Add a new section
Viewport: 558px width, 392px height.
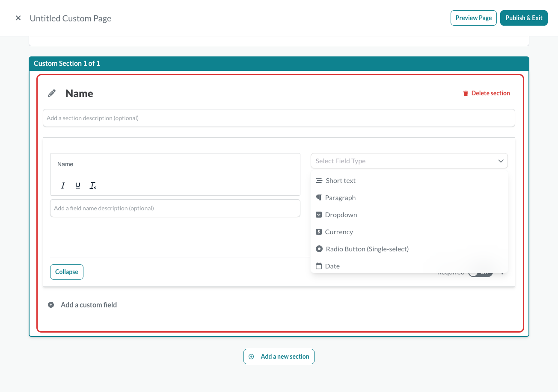[x=279, y=357]
